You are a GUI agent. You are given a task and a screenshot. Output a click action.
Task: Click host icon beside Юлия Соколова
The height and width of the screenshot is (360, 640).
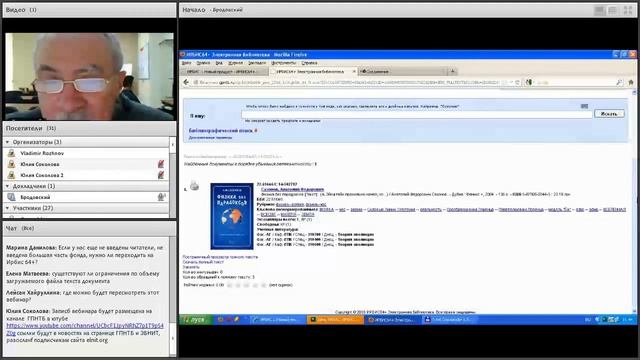pyautogui.click(x=11, y=164)
